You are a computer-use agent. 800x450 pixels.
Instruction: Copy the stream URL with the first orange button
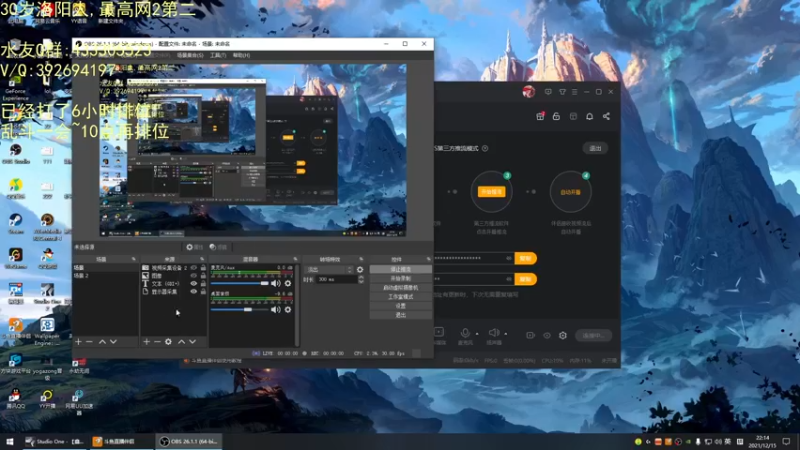click(526, 259)
